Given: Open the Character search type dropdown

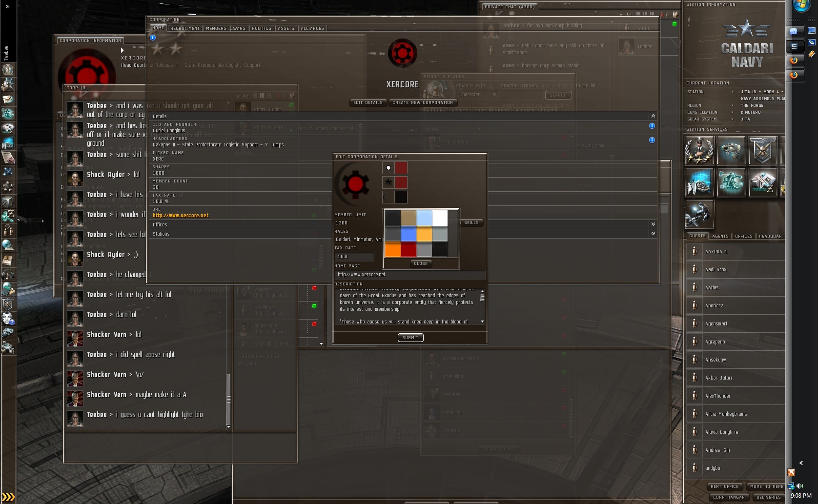Looking at the screenshot, I should [477, 95].
